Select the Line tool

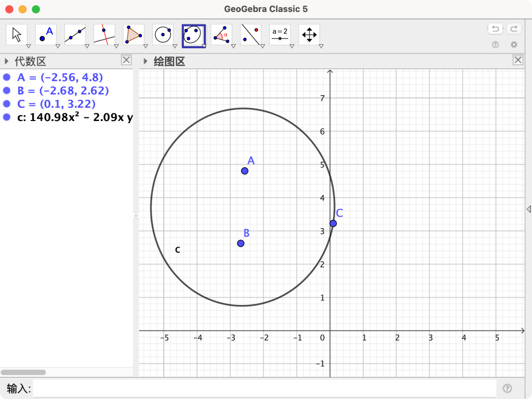click(75, 35)
